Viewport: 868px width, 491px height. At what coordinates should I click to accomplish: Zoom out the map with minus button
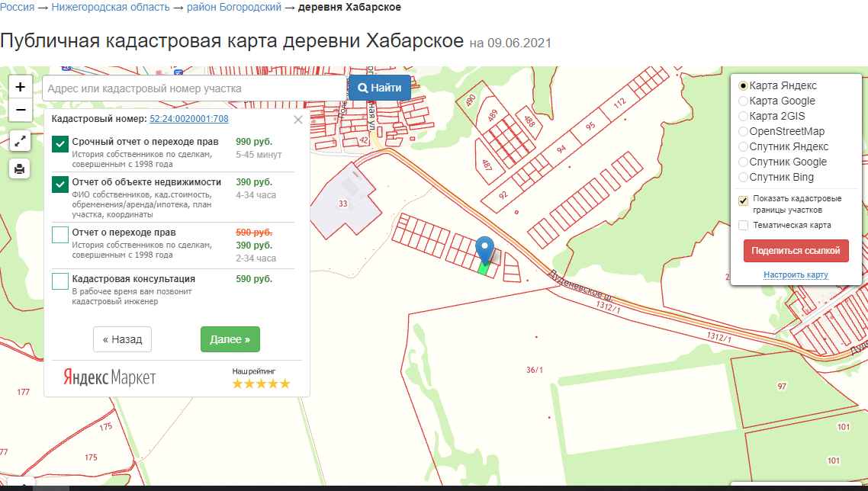(x=21, y=110)
